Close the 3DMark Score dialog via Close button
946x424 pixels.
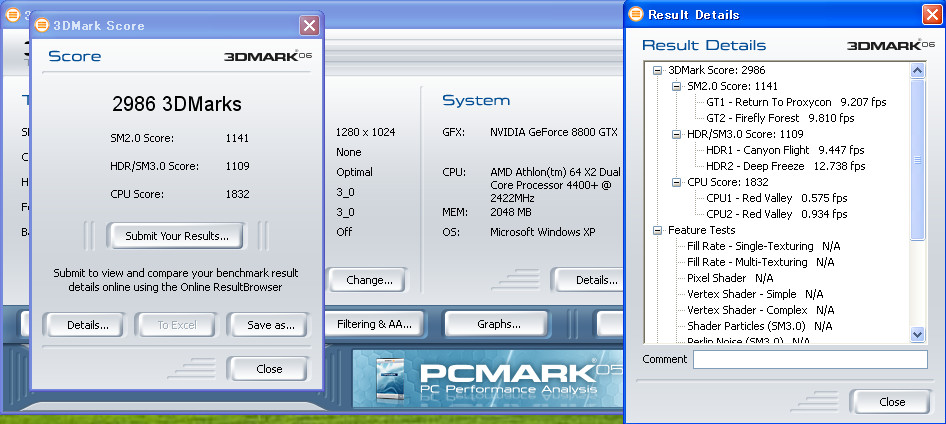[x=268, y=369]
